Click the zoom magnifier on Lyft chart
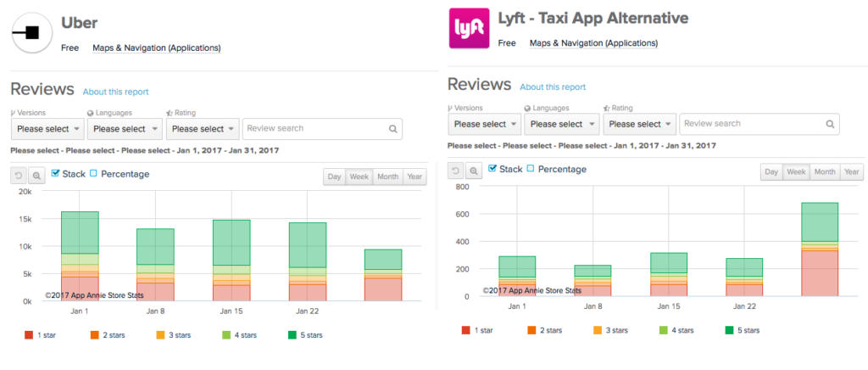Viewport: 868px width, 370px height. pos(474,171)
